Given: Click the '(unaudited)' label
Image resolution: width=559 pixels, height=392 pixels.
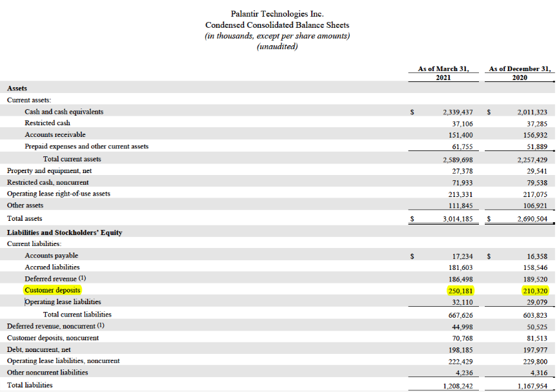Looking at the screenshot, I should (277, 46).
